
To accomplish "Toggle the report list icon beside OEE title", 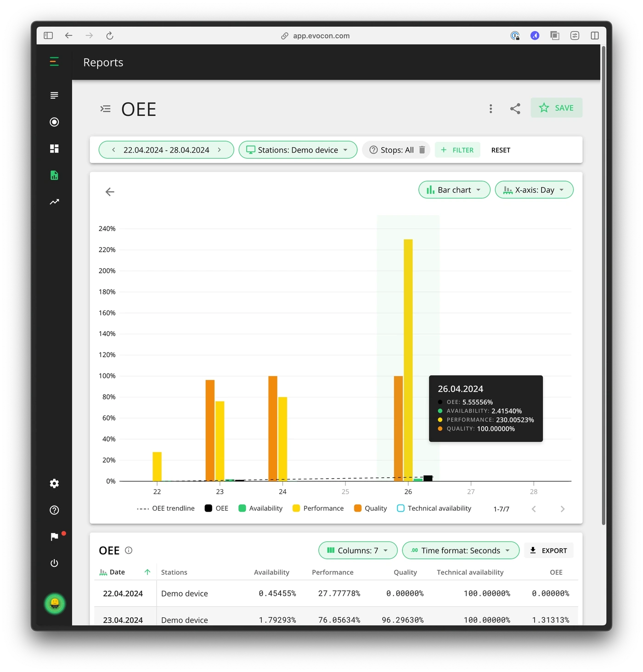I will click(x=105, y=109).
